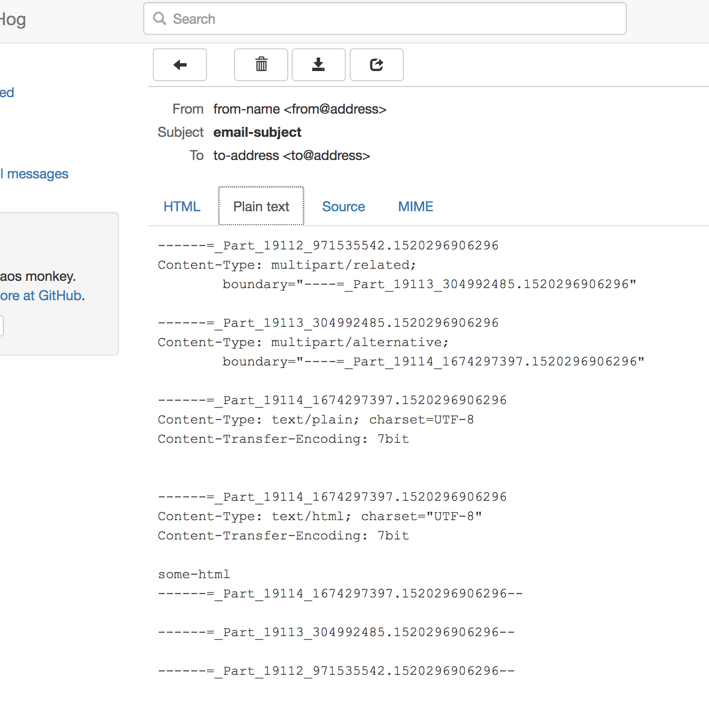The width and height of the screenshot is (709, 728).
Task: Click the to@address recipient text
Action: [291, 156]
